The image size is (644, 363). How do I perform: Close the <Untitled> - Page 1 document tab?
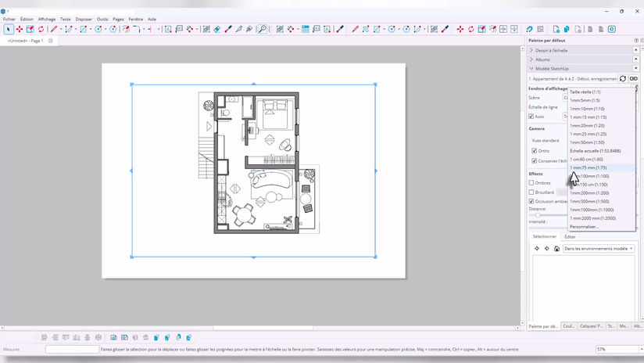[x=51, y=41]
